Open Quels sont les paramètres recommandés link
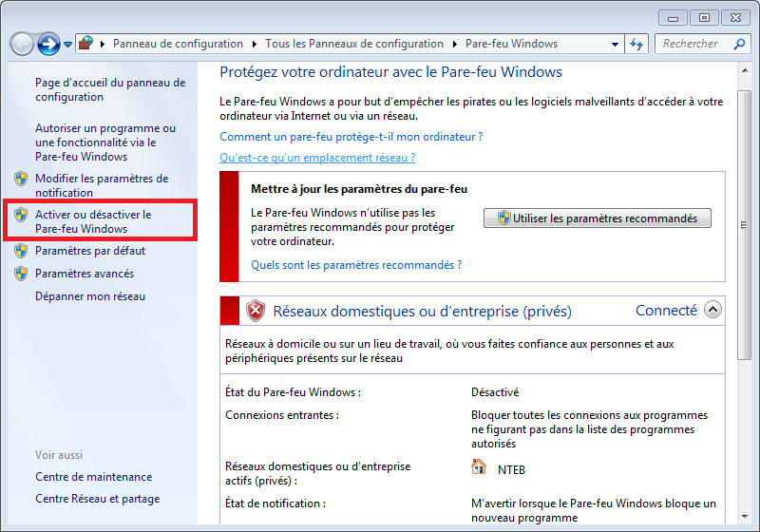The image size is (760, 532). (356, 265)
